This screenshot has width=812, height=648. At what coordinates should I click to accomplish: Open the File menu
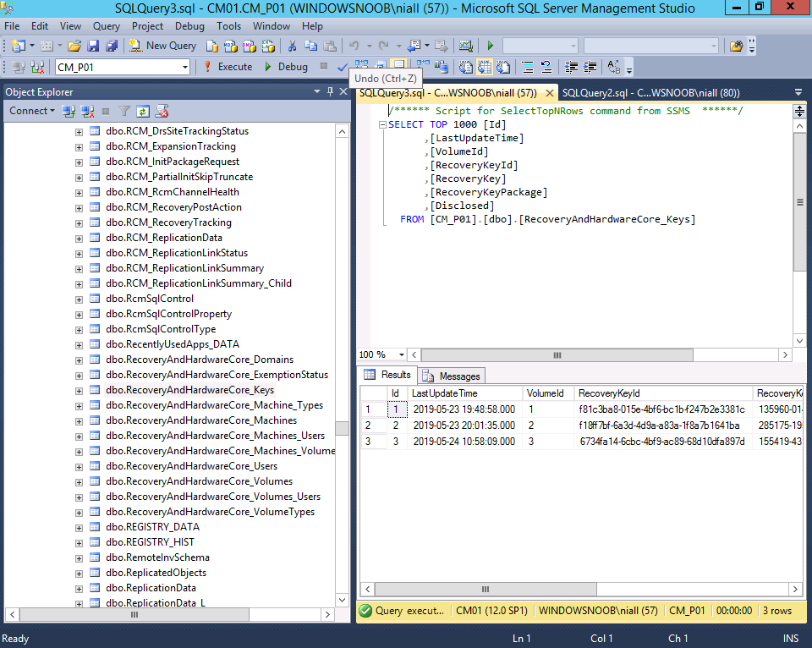click(11, 26)
